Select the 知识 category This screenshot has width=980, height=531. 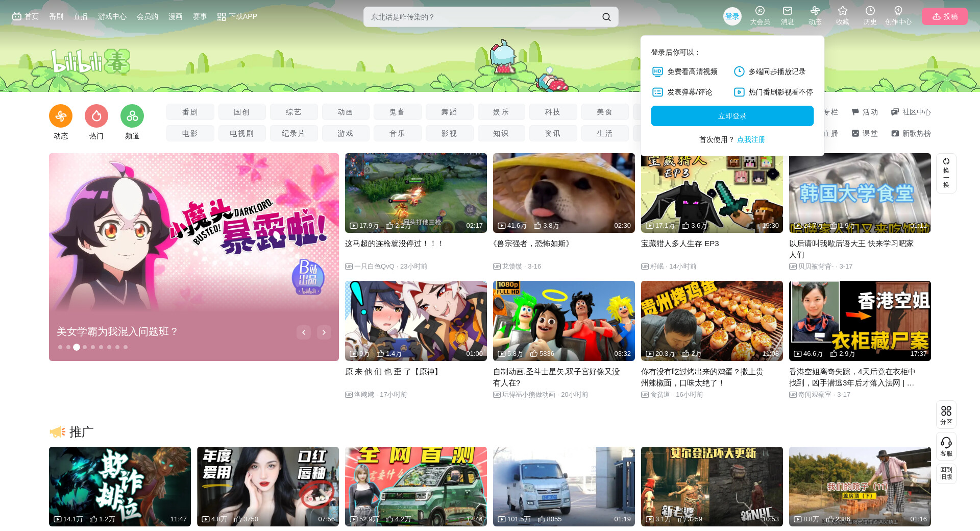pyautogui.click(x=501, y=133)
